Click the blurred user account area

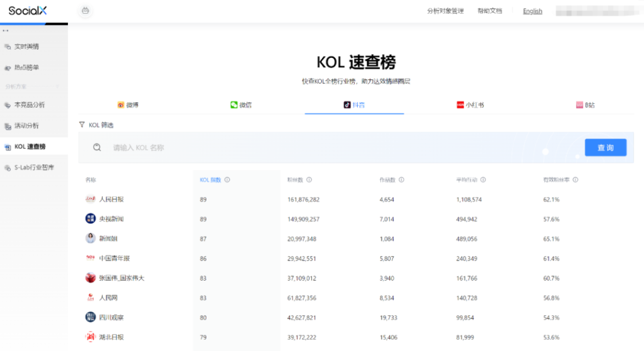(597, 11)
